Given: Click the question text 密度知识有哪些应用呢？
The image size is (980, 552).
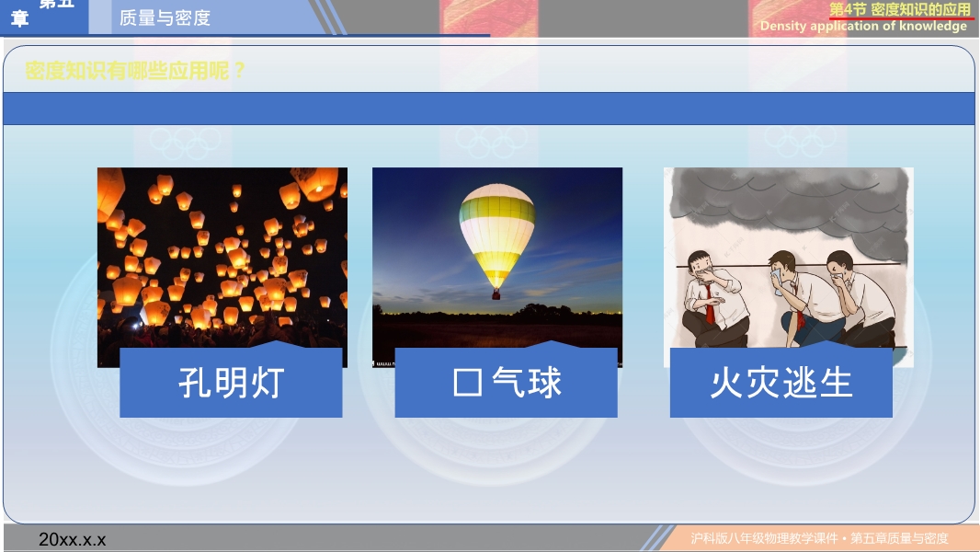Looking at the screenshot, I should tap(135, 71).
